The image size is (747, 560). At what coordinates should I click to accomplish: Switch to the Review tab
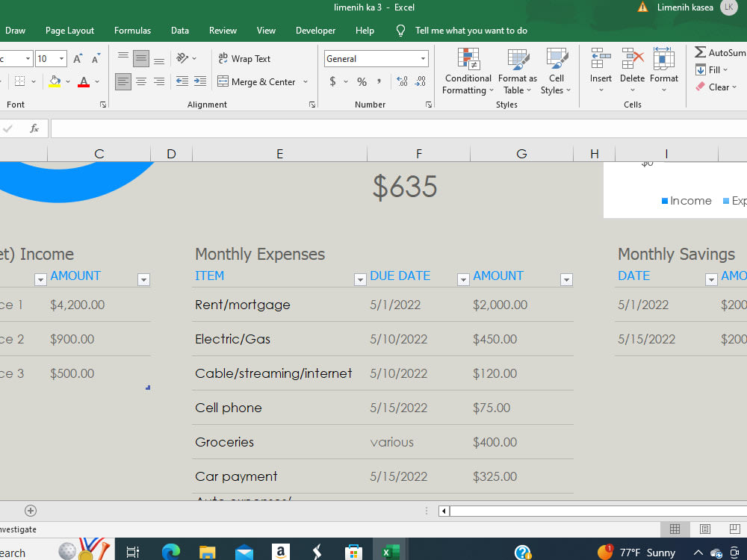(x=223, y=31)
